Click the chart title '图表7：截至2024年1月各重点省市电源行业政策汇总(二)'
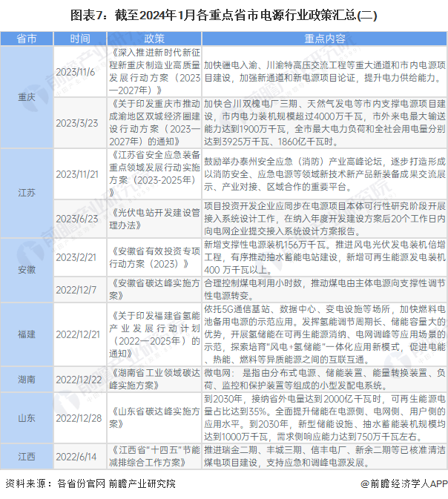448x499 pixels. (223, 16)
